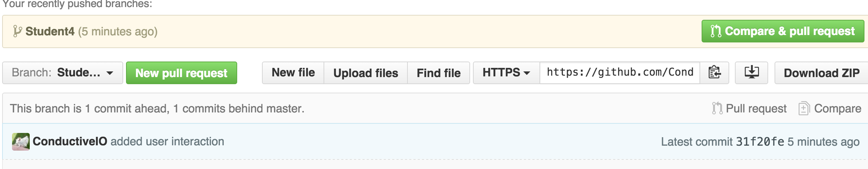Download the repository as ZIP
Viewport: 868px width, 169px height.
[x=821, y=73]
